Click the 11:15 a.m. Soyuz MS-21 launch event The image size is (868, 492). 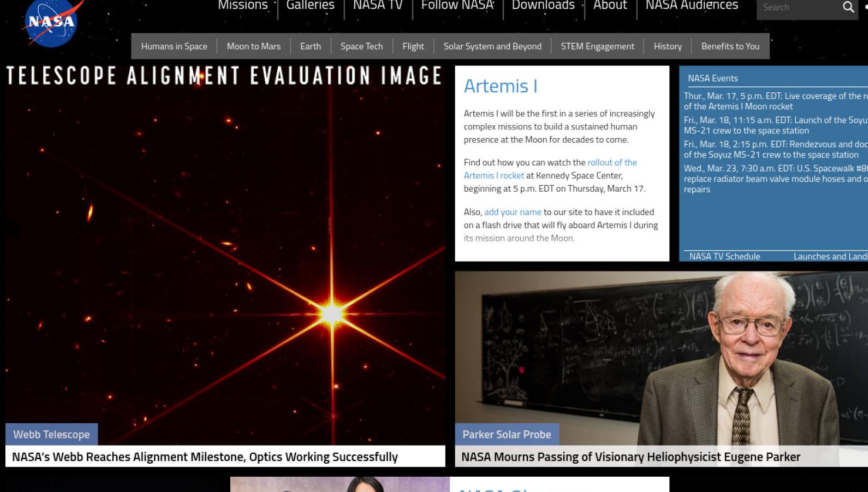[x=776, y=125]
